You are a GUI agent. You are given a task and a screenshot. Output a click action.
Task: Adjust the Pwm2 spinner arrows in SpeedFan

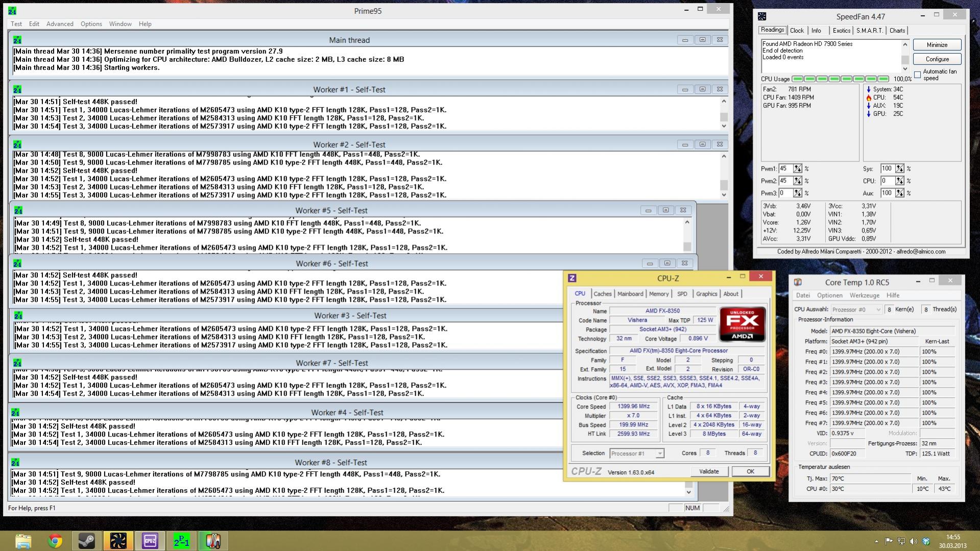[798, 181]
